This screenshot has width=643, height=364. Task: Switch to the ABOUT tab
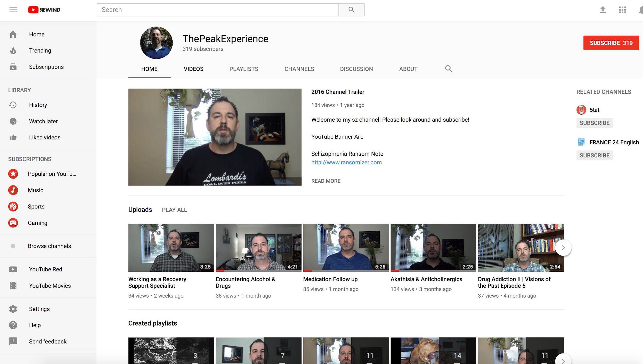click(408, 69)
